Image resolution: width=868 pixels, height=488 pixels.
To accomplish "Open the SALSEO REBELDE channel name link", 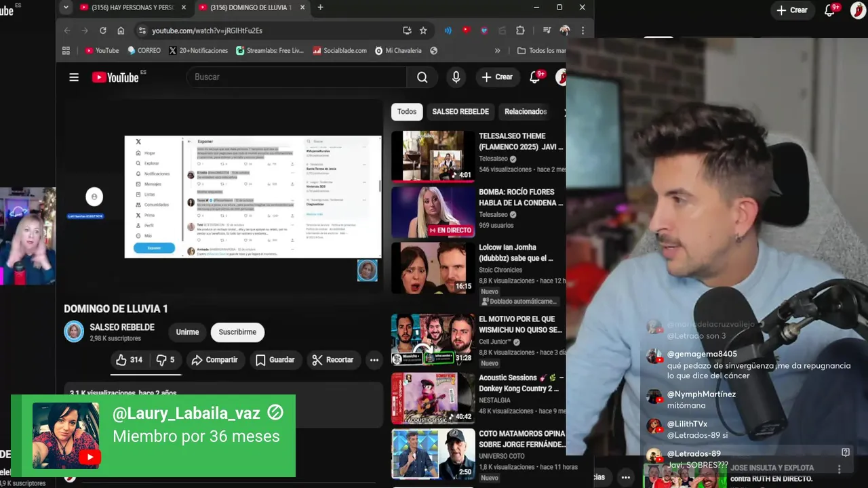I will pos(122,327).
